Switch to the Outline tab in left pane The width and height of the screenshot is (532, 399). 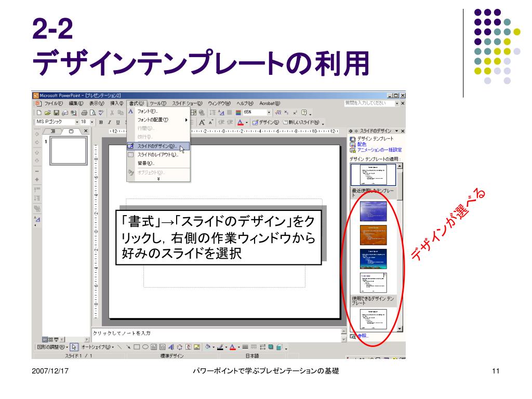(53, 131)
